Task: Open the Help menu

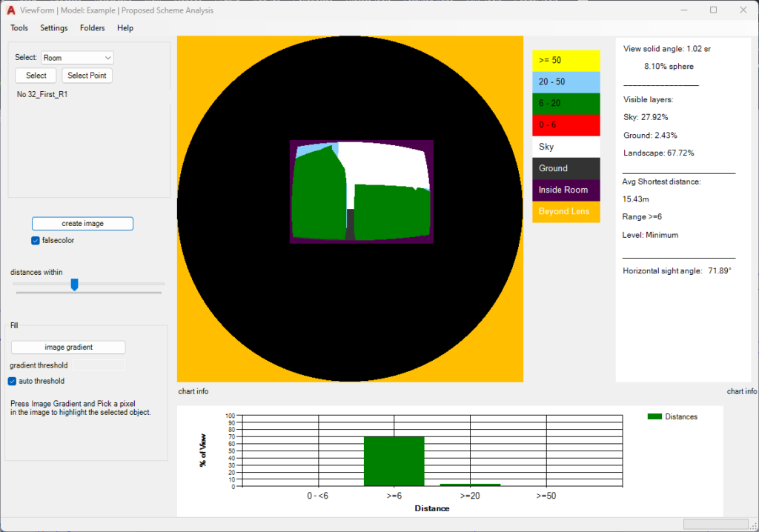Action: click(x=125, y=28)
